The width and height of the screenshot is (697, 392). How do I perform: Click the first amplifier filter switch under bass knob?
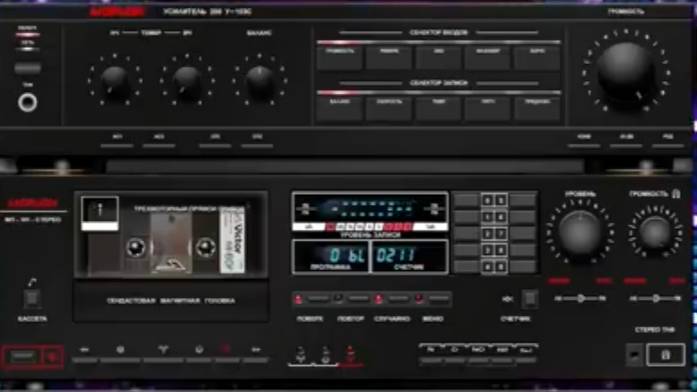pos(117,145)
